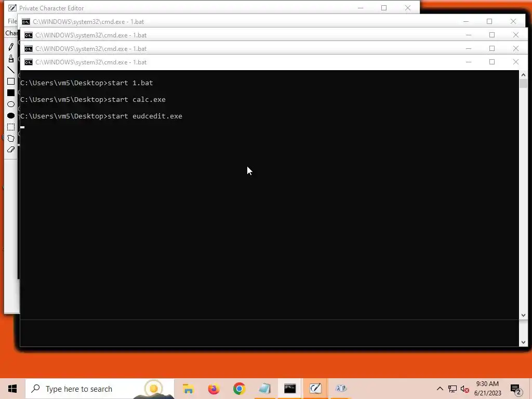
Task: Select the Straight Line tool
Action: tap(11, 70)
